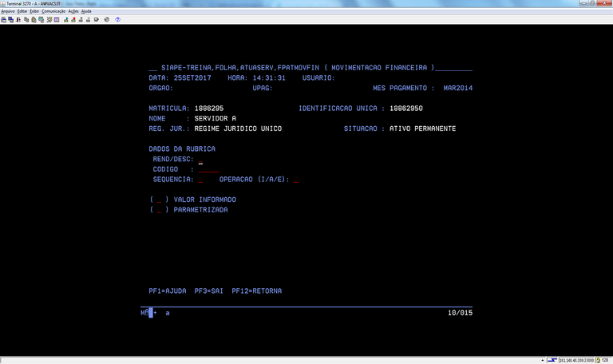Click the ORGAO label
Image resolution: width=613 pixels, height=364 pixels.
160,88
